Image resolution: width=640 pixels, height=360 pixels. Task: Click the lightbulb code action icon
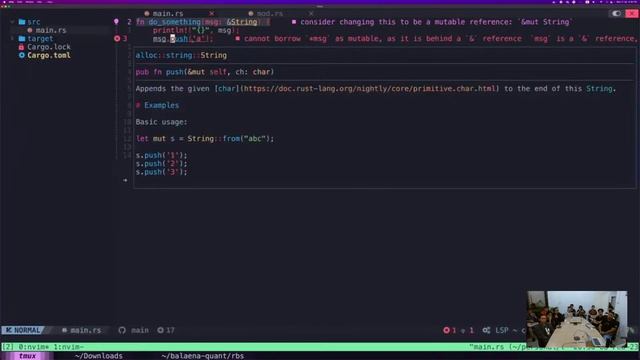[x=116, y=22]
